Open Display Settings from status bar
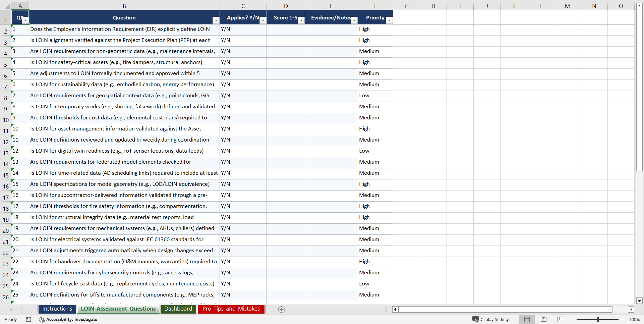The height and width of the screenshot is (324, 644). tap(491, 319)
